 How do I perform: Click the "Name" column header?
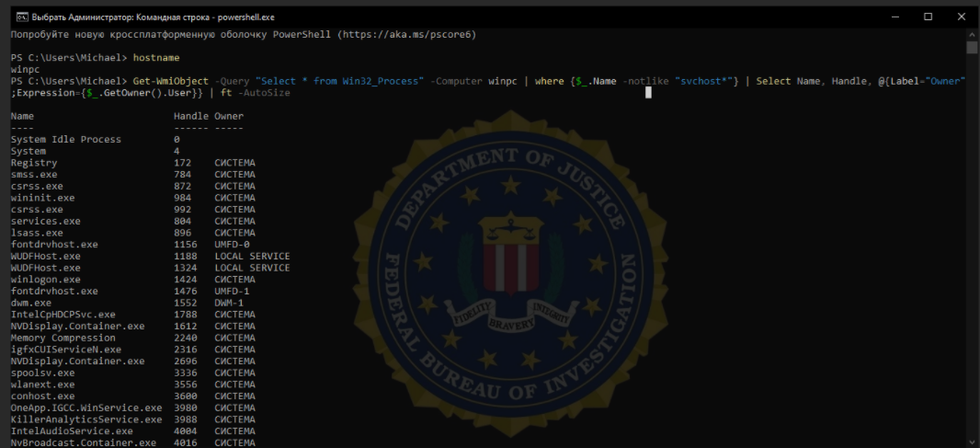(22, 117)
